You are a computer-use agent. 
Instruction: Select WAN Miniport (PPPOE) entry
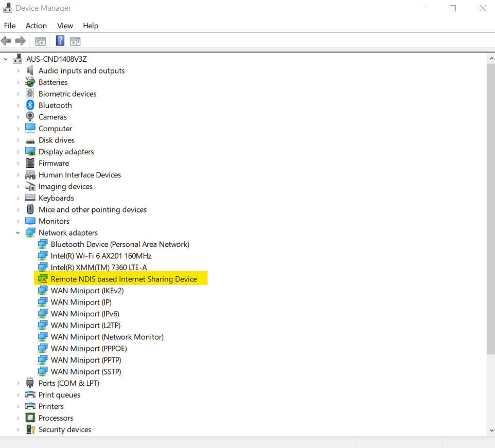89,348
